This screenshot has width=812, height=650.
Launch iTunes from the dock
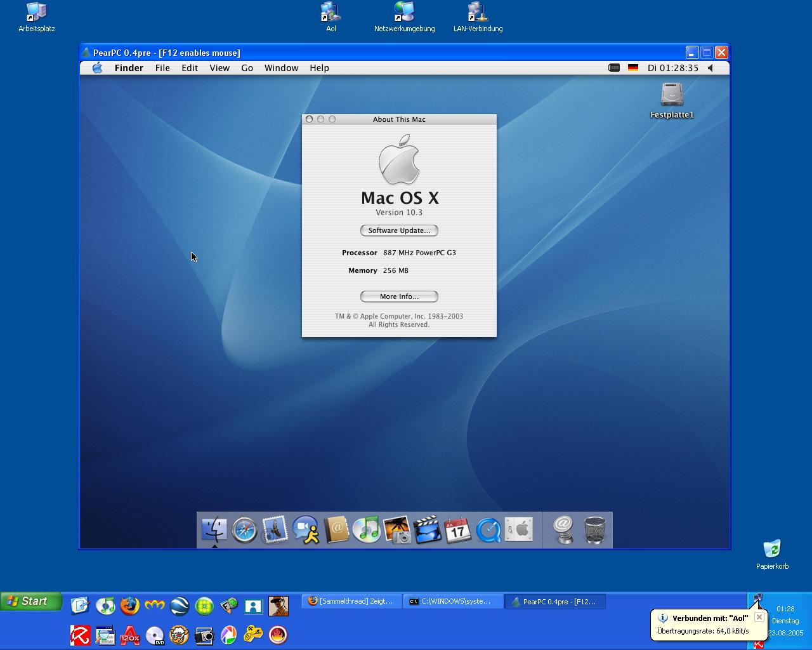click(x=367, y=529)
